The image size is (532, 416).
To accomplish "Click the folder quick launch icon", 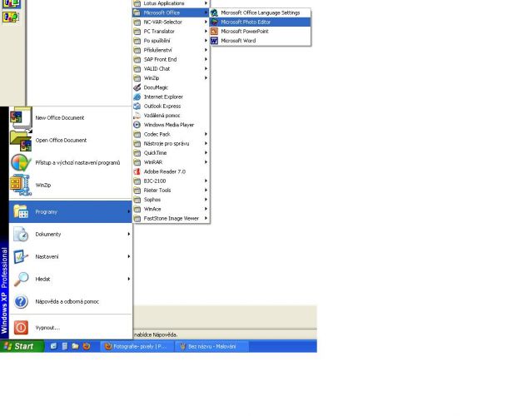I will click(75, 346).
